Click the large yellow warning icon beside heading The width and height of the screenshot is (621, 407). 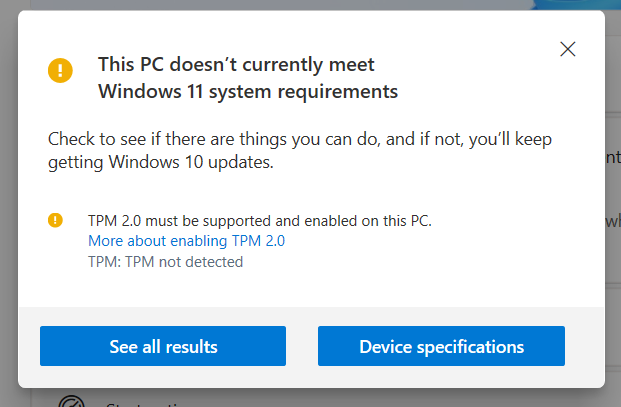(x=60, y=70)
